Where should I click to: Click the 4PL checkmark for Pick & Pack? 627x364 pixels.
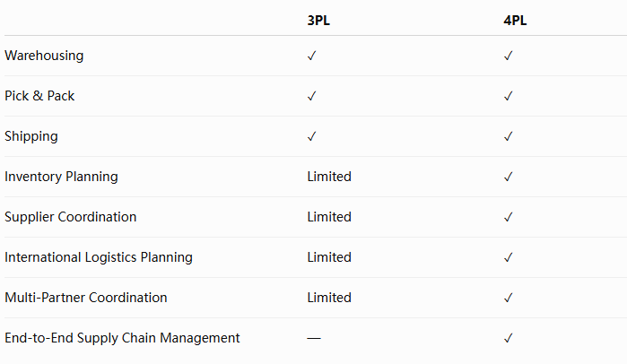[x=509, y=96]
